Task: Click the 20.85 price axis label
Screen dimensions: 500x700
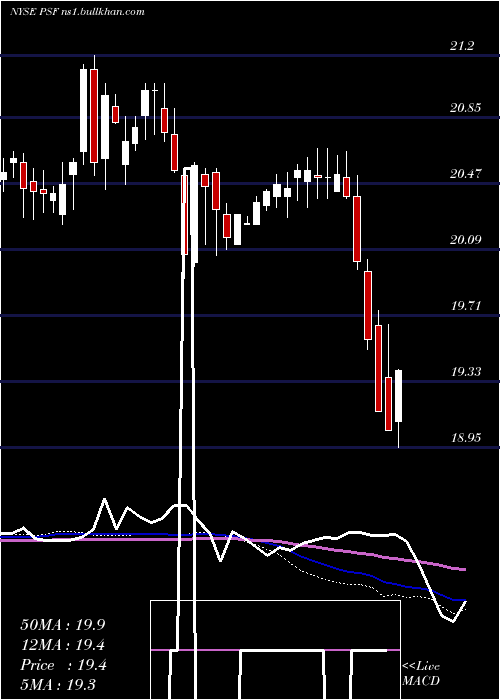Action: (x=466, y=108)
